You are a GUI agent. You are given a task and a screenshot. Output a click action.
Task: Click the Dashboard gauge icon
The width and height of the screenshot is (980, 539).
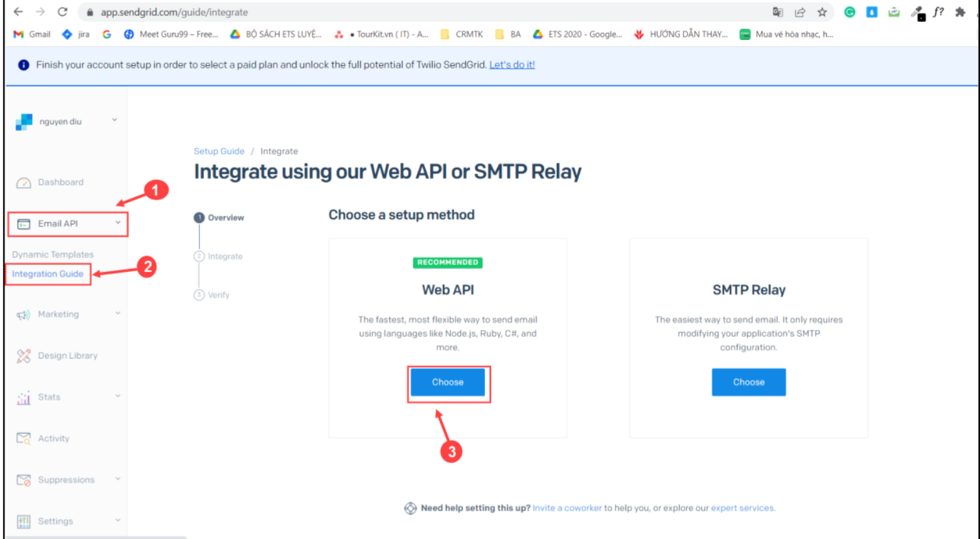coord(23,183)
